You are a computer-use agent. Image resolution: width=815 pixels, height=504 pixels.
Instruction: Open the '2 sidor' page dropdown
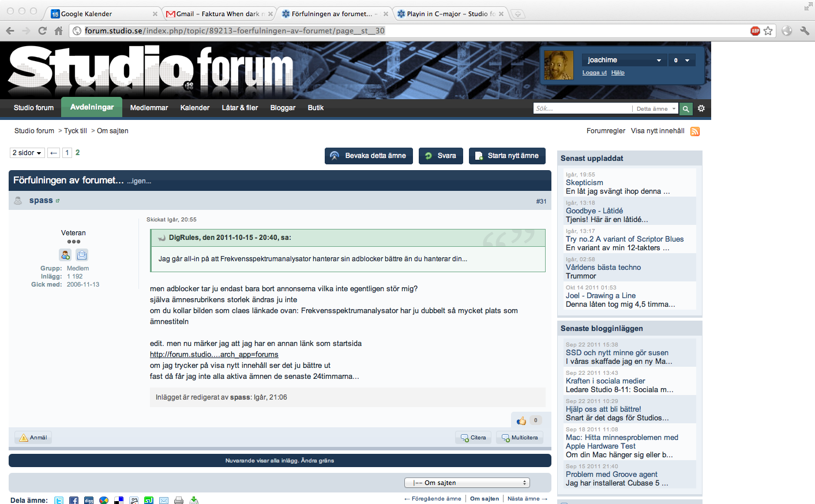click(x=27, y=153)
